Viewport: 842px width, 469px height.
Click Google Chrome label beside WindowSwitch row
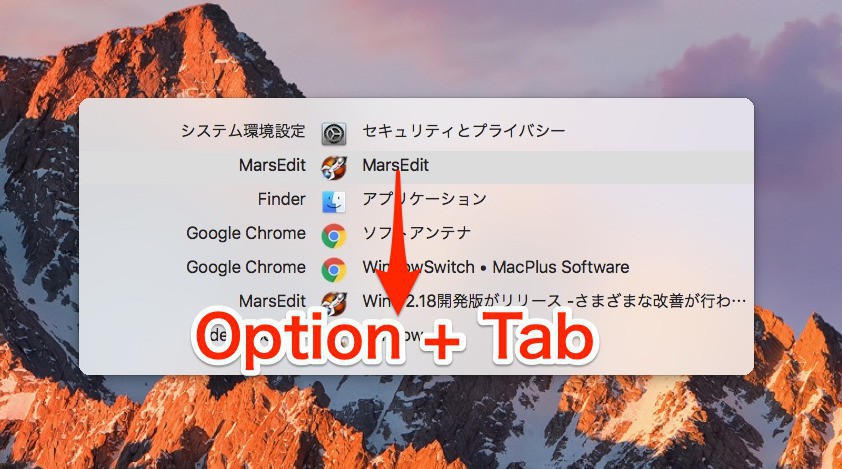246,267
